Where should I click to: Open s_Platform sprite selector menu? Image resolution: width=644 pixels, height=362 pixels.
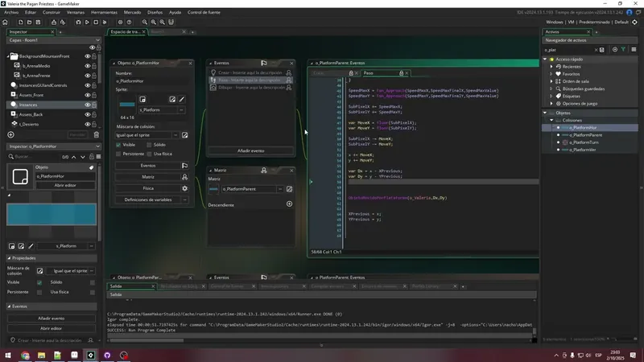click(x=181, y=110)
